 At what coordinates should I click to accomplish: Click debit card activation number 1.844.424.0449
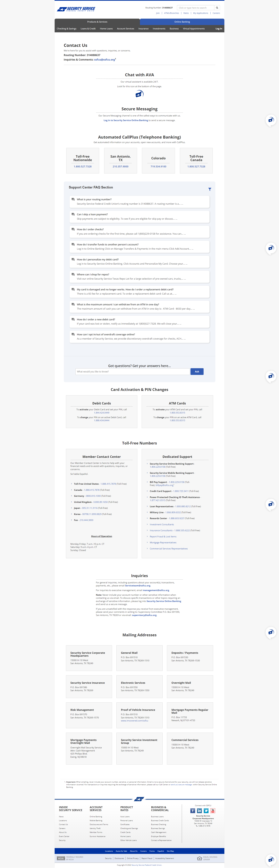pos(102,413)
